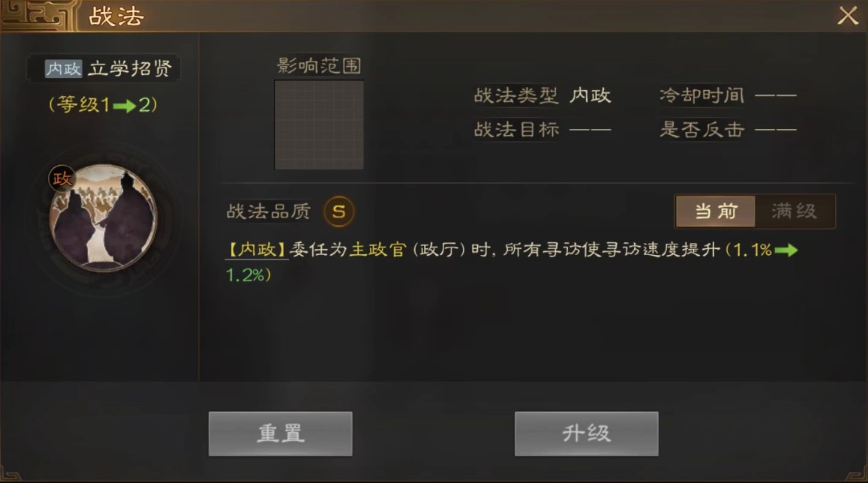This screenshot has width=868, height=483.
Task: Click the 是否反击 label
Action: [x=702, y=130]
